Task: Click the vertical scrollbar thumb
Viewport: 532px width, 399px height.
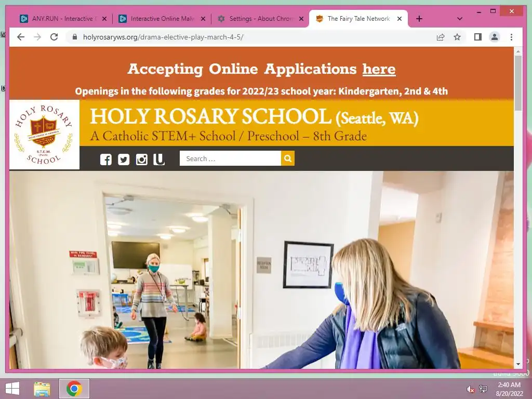Action: pyautogui.click(x=518, y=83)
